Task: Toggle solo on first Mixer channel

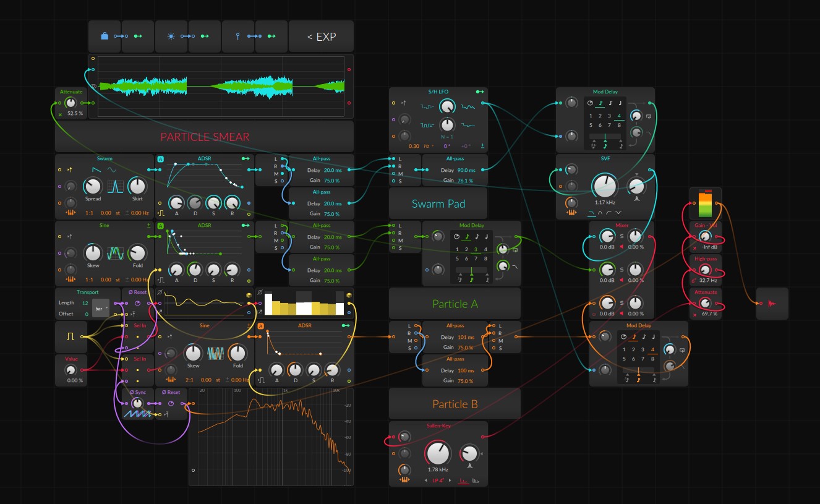Action: pyautogui.click(x=621, y=236)
